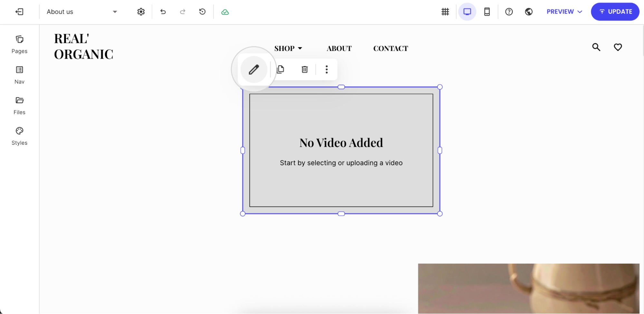Click the bottom-right corner resize handle
This screenshot has width=644, height=314.
pyautogui.click(x=440, y=214)
